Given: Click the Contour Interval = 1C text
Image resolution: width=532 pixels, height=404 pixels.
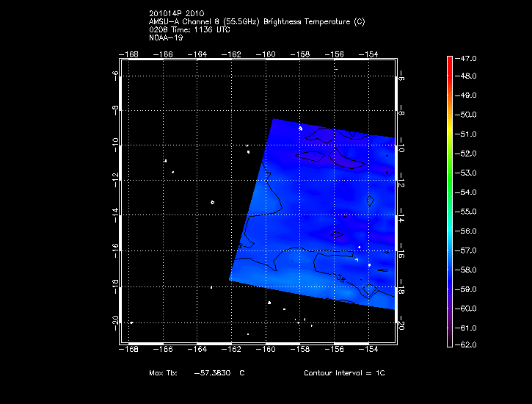Looking at the screenshot, I should (344, 373).
